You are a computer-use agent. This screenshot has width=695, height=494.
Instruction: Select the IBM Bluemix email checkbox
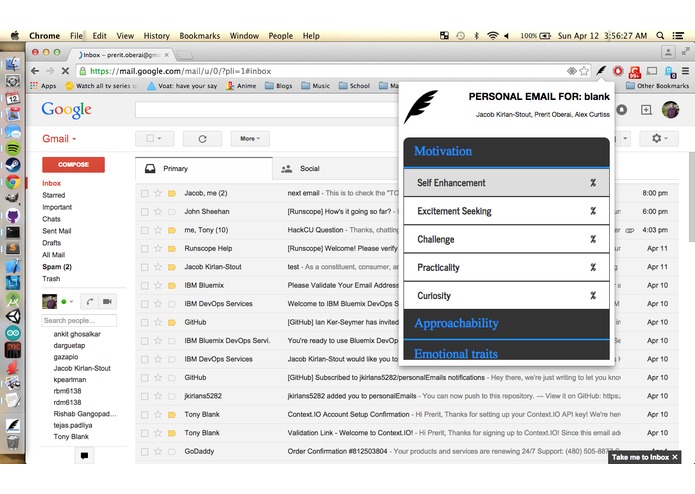(144, 285)
